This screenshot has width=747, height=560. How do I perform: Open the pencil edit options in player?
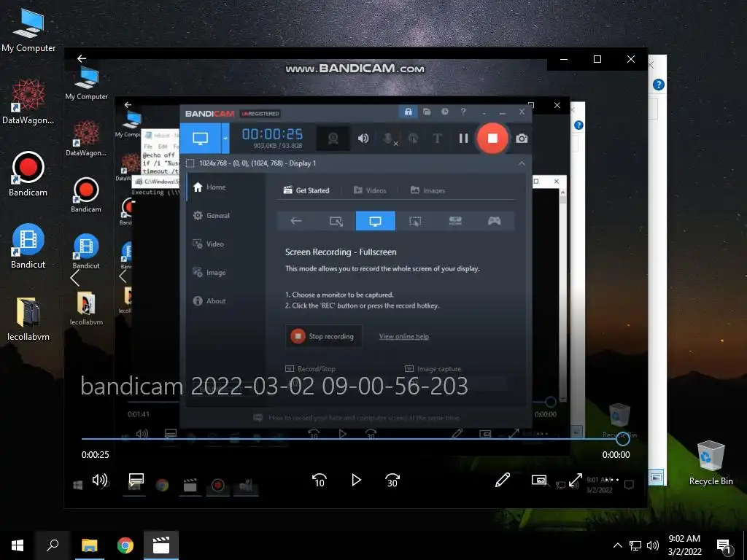coord(503,480)
